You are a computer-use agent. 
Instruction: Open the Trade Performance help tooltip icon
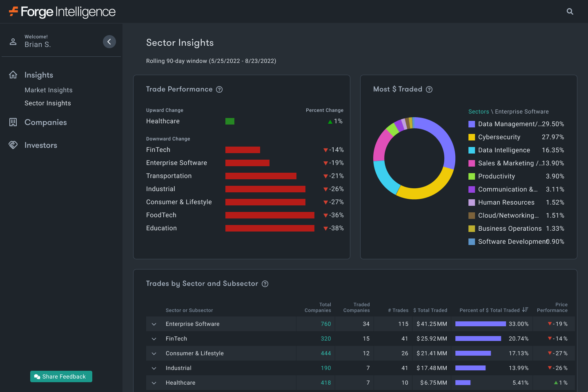coord(219,89)
